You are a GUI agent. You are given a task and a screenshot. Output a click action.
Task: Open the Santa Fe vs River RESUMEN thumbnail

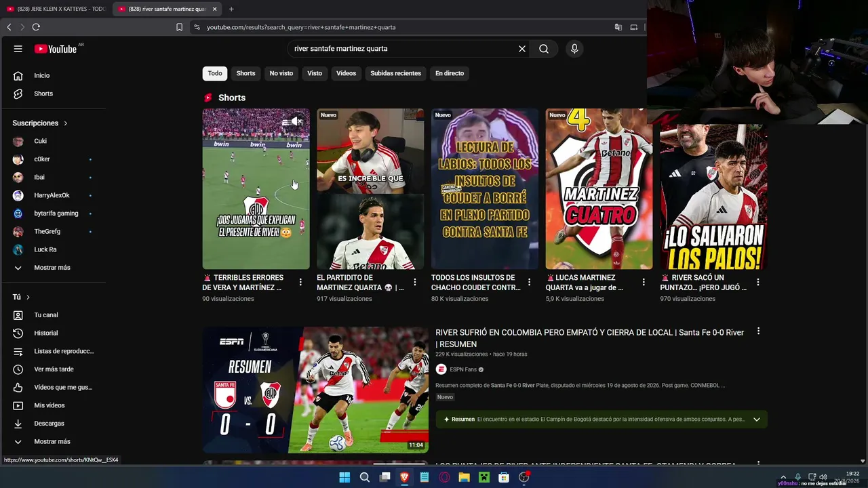point(315,390)
